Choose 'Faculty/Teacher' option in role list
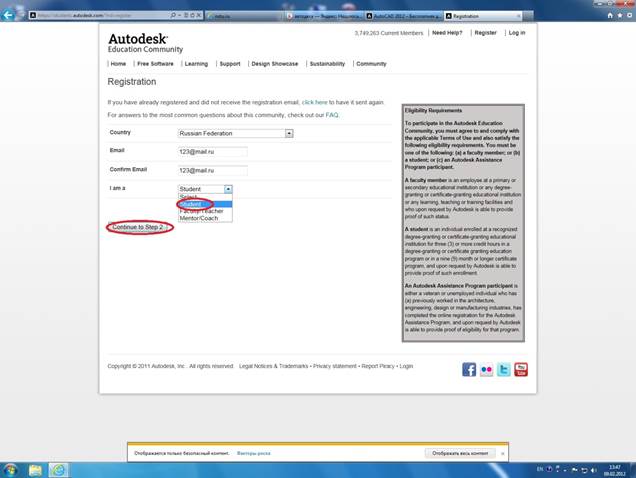 point(205,211)
